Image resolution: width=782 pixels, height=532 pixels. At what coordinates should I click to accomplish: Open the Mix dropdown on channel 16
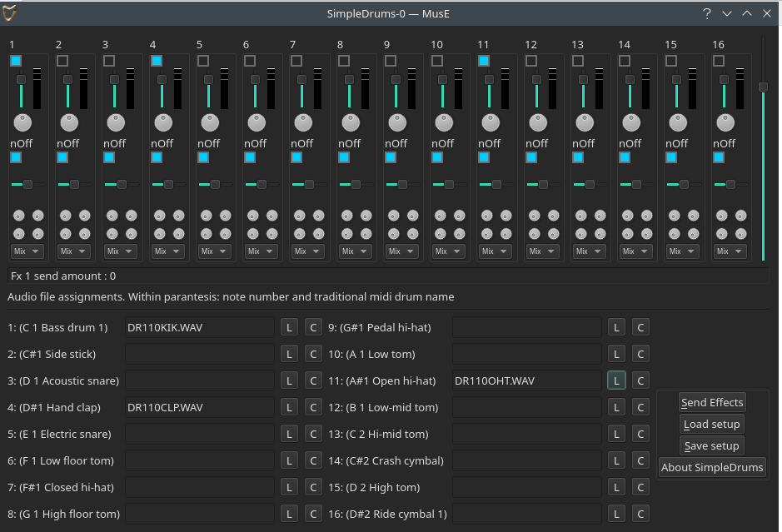[x=730, y=251]
